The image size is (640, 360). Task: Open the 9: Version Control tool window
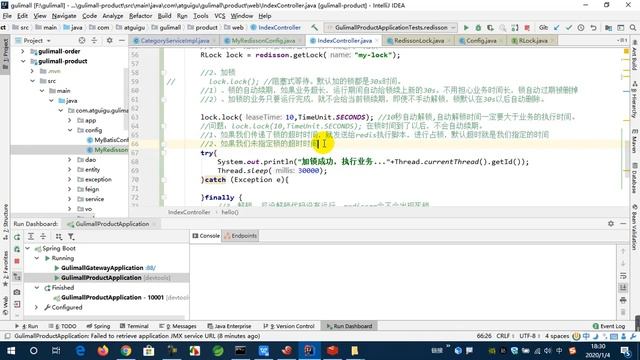(289, 326)
